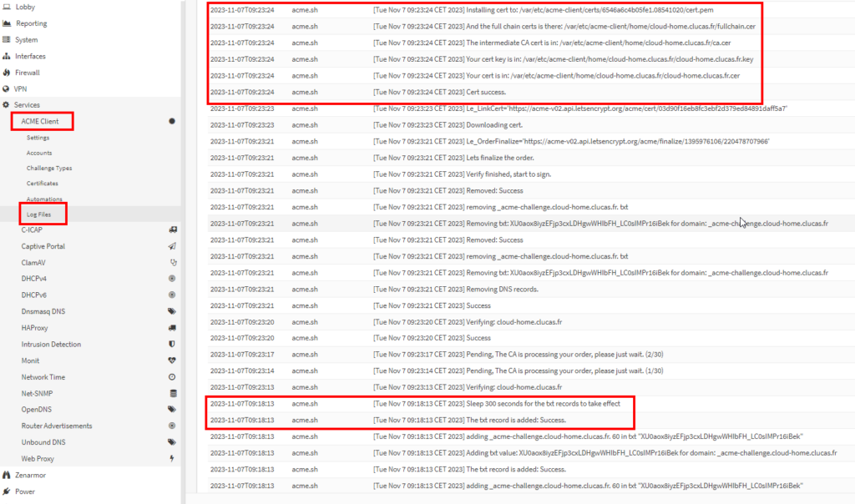Collapse the Services menu section

point(27,105)
